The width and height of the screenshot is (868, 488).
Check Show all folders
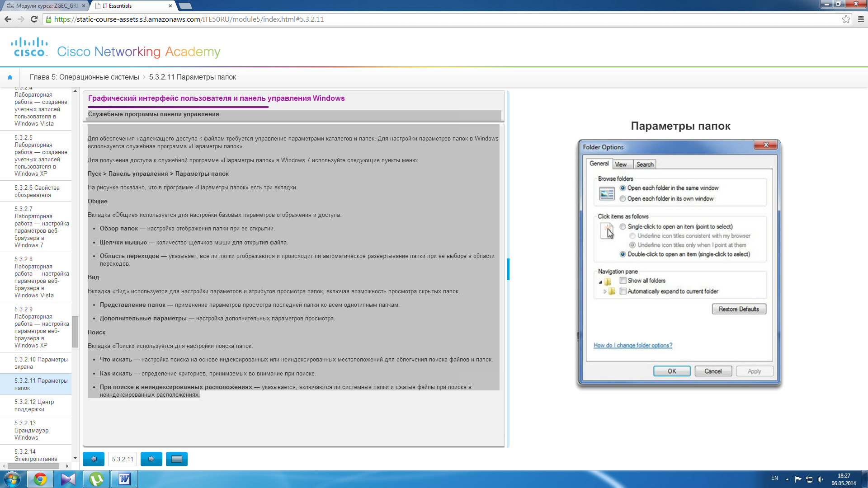[x=623, y=281]
